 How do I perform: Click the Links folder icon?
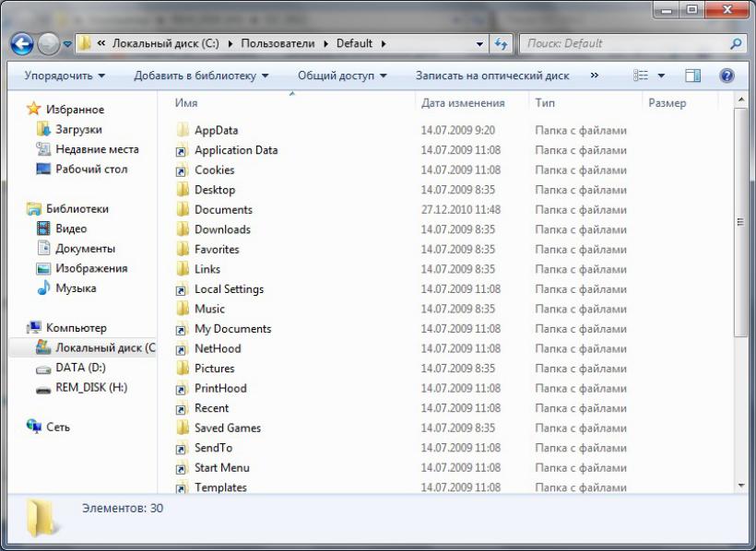[x=183, y=269]
